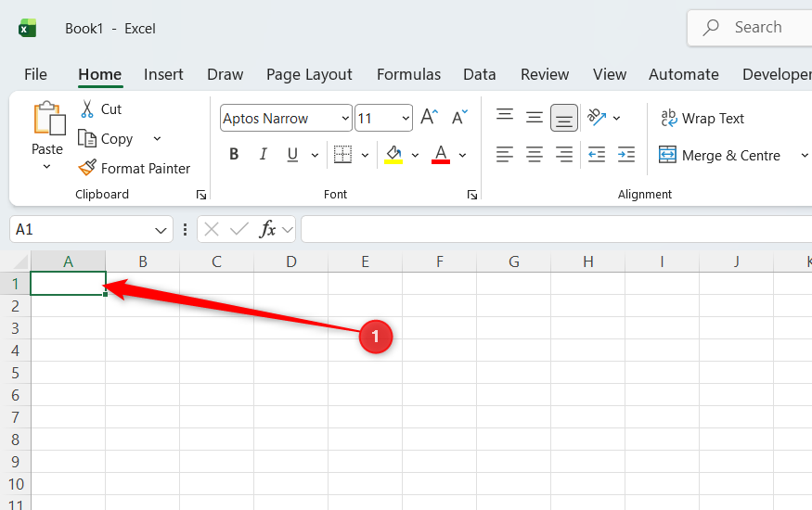Expand the border styles dropdown arrow

365,155
